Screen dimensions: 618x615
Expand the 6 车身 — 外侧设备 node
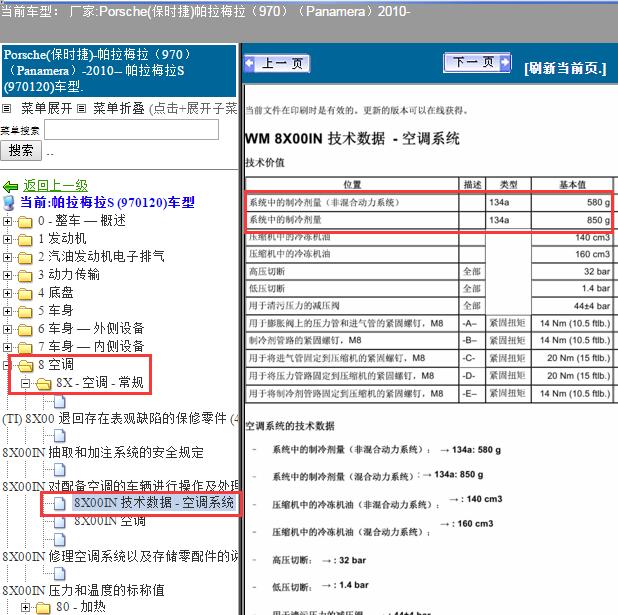pos(7,329)
